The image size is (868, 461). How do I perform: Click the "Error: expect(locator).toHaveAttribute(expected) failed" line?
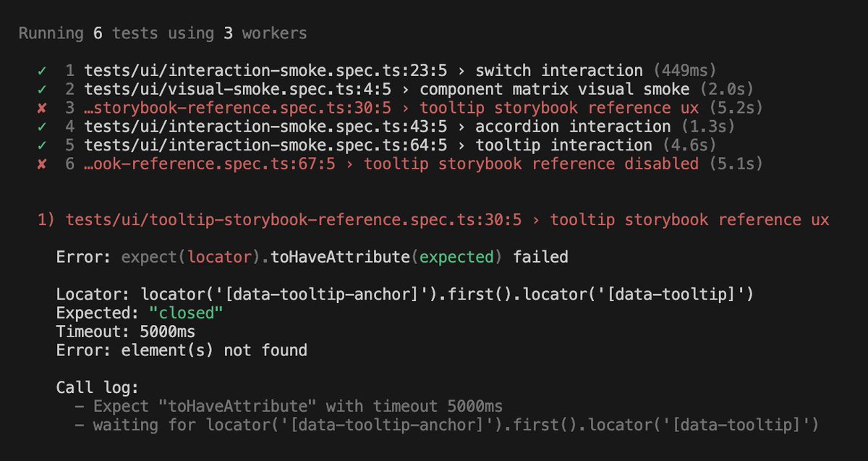pyautogui.click(x=312, y=257)
